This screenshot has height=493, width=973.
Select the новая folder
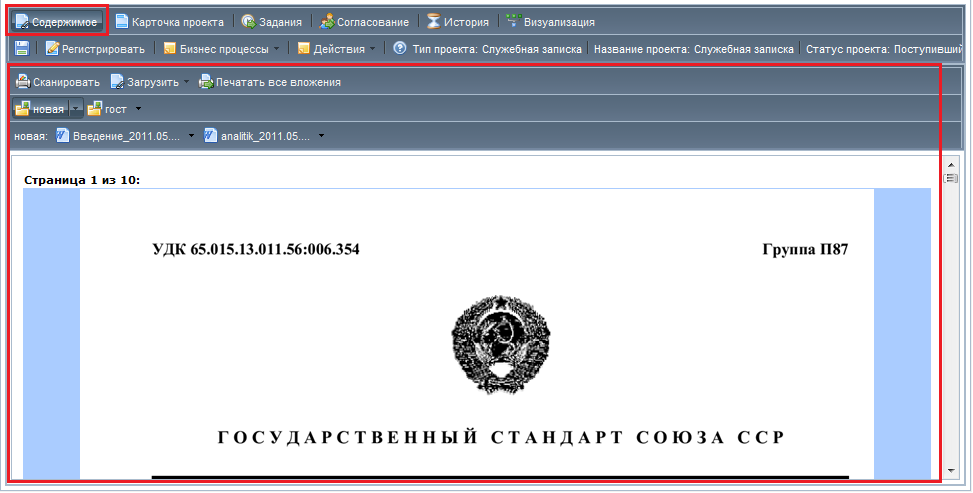point(40,109)
